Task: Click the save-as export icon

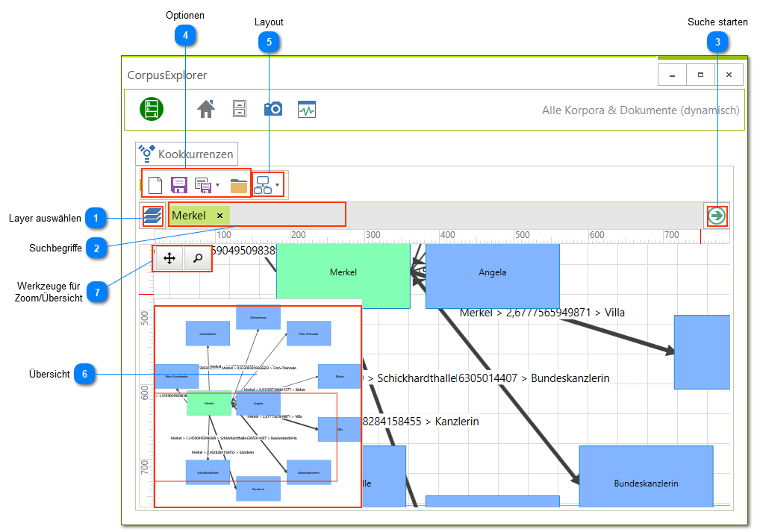Action: (203, 185)
